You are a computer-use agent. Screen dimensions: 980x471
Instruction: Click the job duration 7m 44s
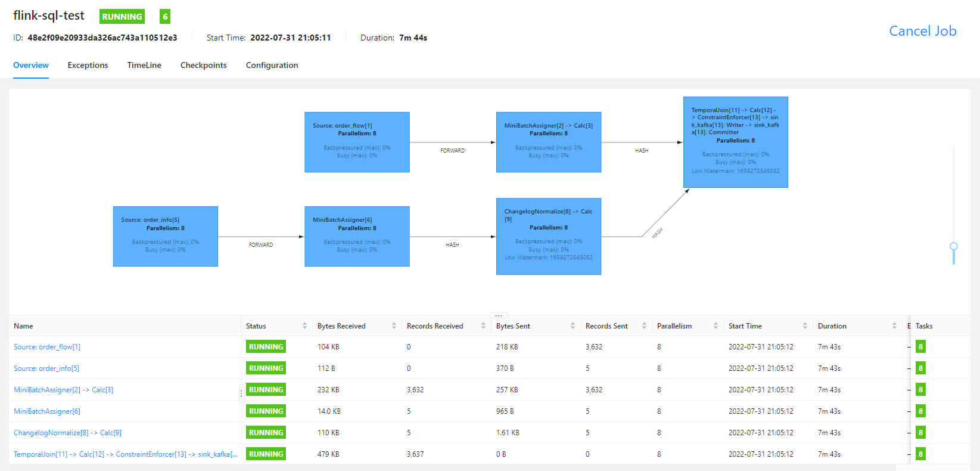click(x=413, y=38)
